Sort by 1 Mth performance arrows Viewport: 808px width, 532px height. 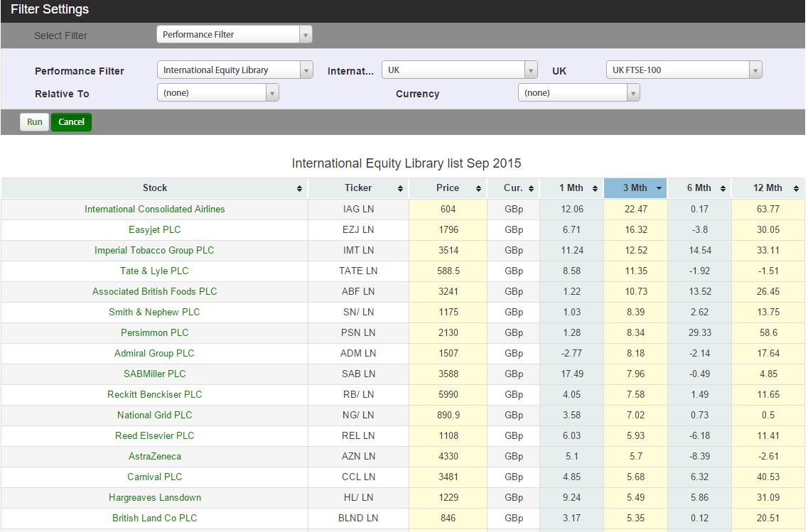(x=595, y=189)
